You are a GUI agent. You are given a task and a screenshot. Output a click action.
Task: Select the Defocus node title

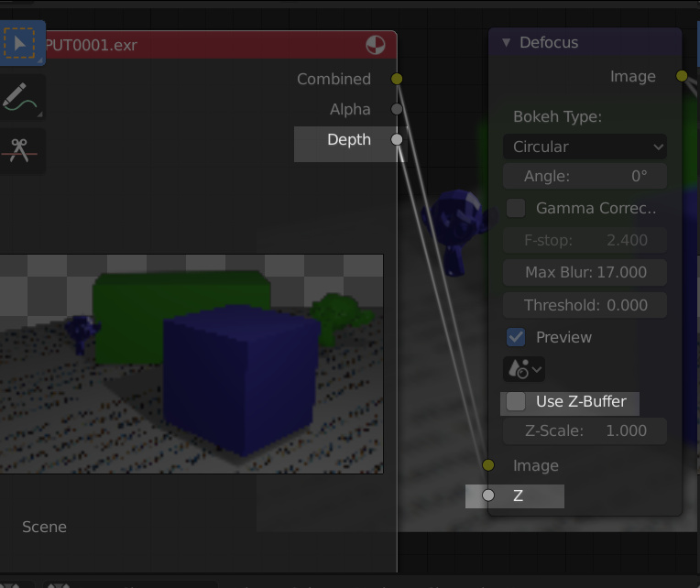[549, 43]
